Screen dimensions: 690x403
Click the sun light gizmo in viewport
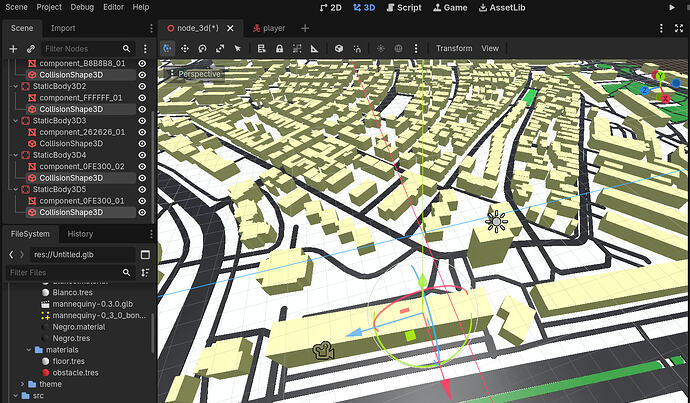pos(496,221)
